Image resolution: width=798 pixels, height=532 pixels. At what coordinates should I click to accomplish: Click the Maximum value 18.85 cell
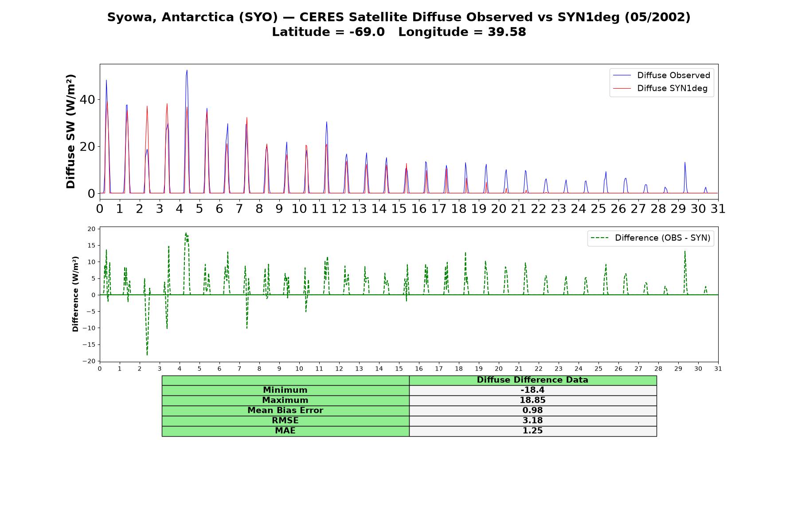[x=532, y=400]
